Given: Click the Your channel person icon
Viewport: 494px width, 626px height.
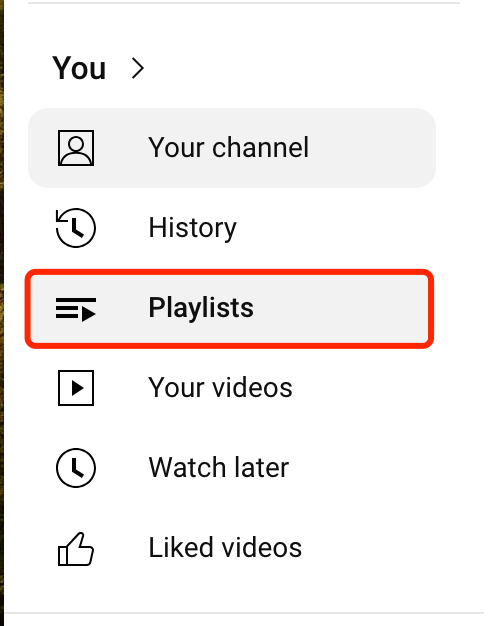Looking at the screenshot, I should click(x=76, y=148).
